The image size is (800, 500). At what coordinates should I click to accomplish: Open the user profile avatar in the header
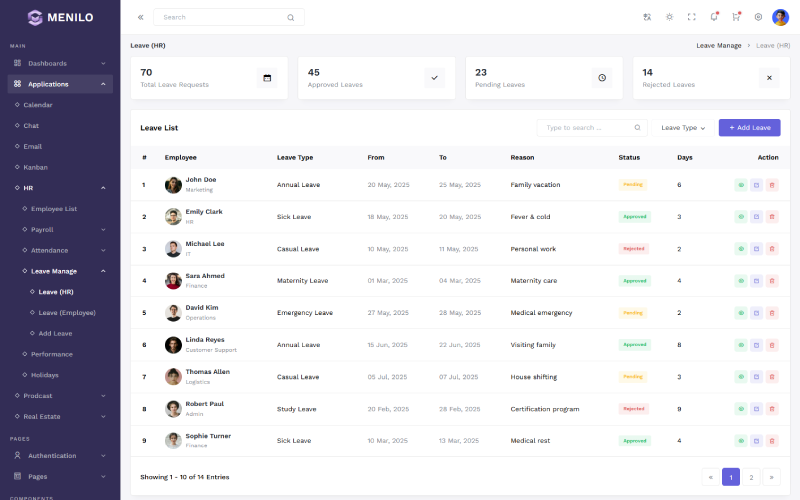click(780, 17)
